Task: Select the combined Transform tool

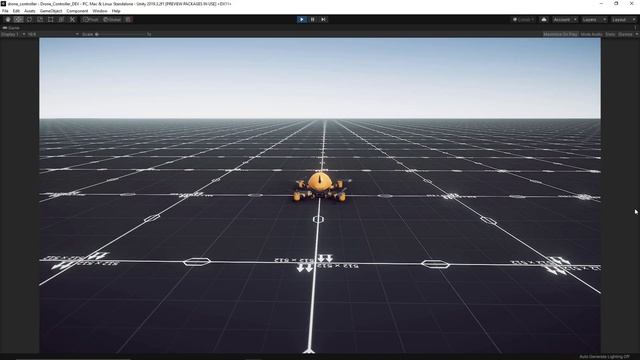Action: [62, 20]
